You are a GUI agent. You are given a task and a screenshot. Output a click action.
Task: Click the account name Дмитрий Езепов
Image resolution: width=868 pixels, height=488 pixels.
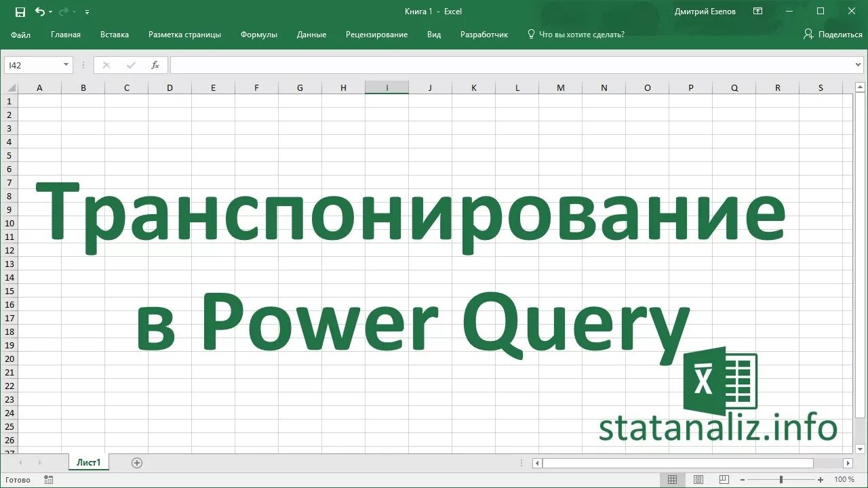tap(705, 12)
